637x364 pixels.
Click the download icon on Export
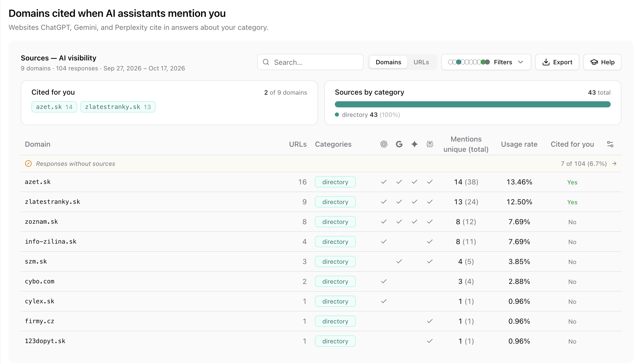[546, 62]
